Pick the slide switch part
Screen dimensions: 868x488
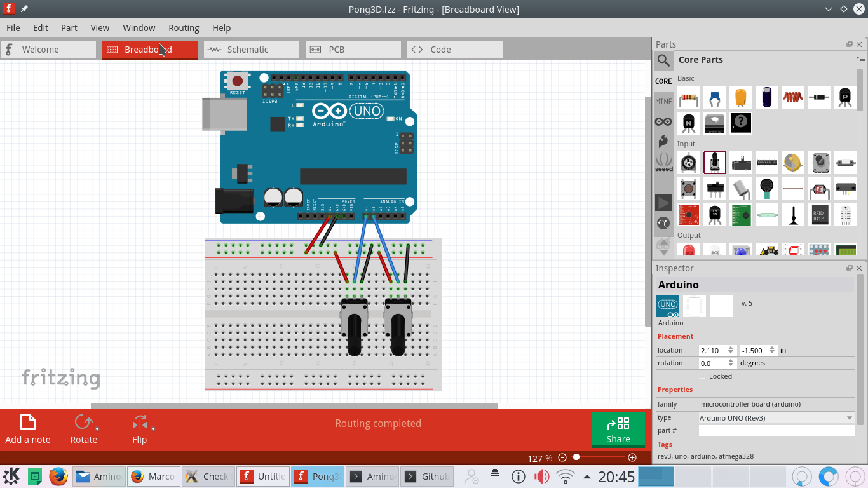(x=715, y=189)
